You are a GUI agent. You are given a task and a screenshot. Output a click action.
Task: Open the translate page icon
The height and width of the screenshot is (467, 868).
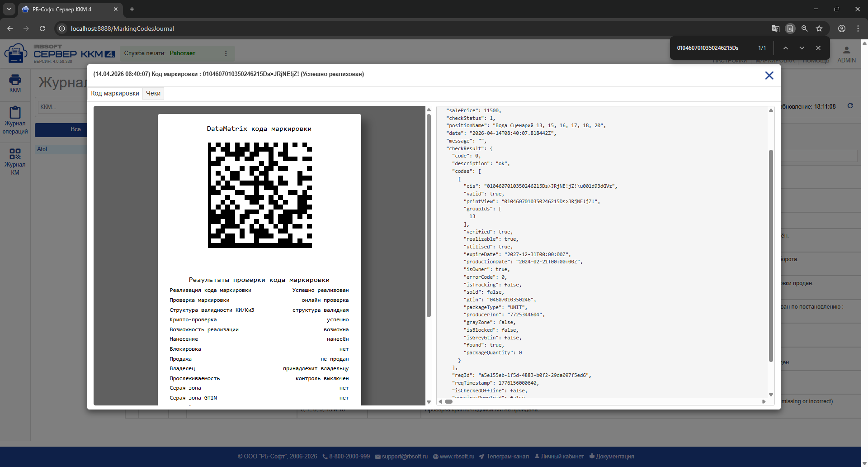tap(776, 29)
